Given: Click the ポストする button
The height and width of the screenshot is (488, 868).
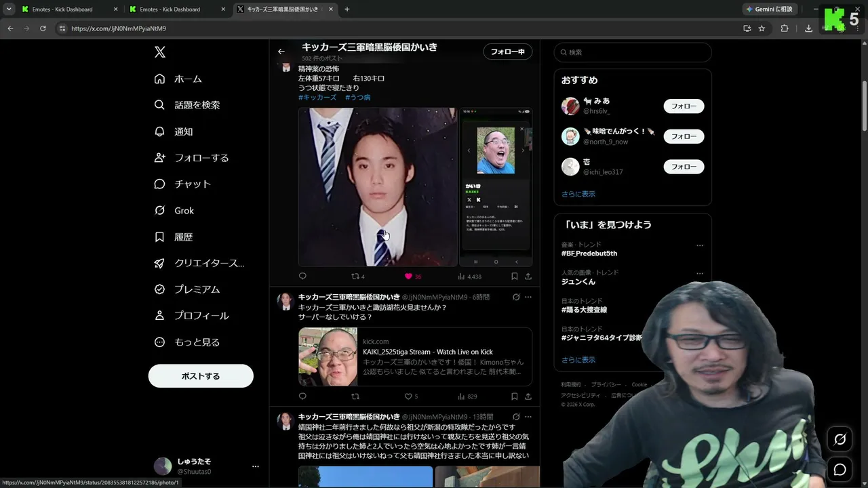Looking at the screenshot, I should 201,376.
